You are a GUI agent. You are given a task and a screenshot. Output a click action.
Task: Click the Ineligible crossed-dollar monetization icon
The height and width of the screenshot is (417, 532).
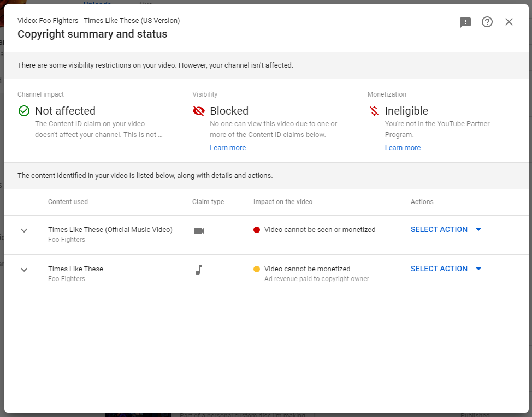coord(374,111)
